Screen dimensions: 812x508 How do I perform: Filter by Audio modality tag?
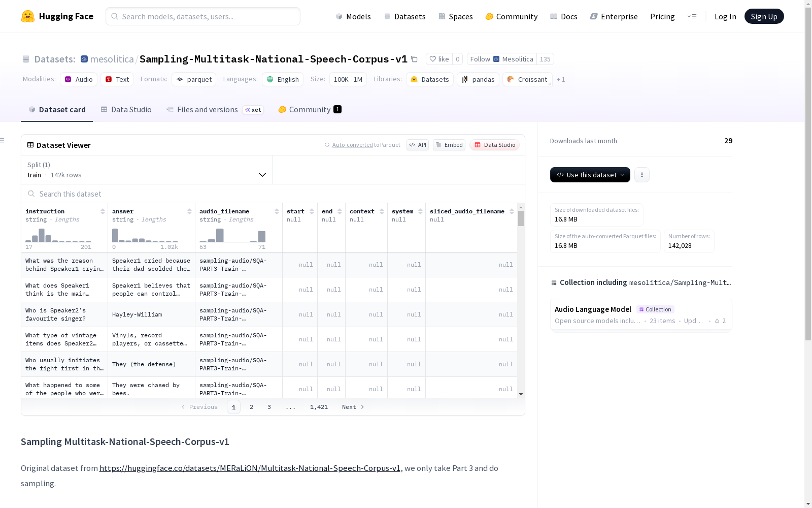click(x=79, y=79)
